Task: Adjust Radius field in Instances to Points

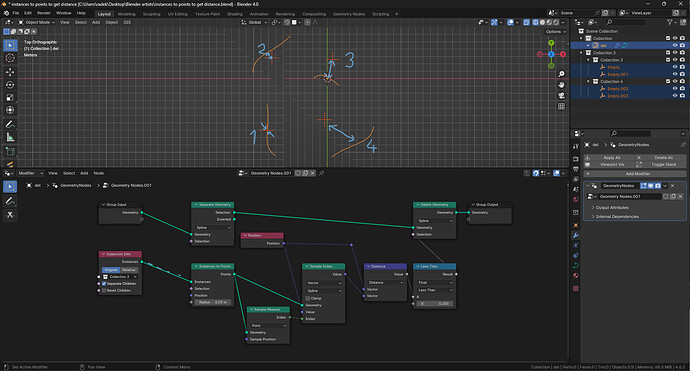Action: tap(213, 302)
